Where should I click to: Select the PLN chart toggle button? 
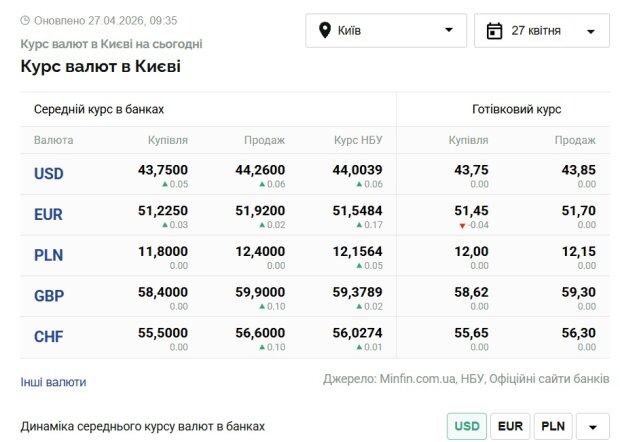pos(552,426)
